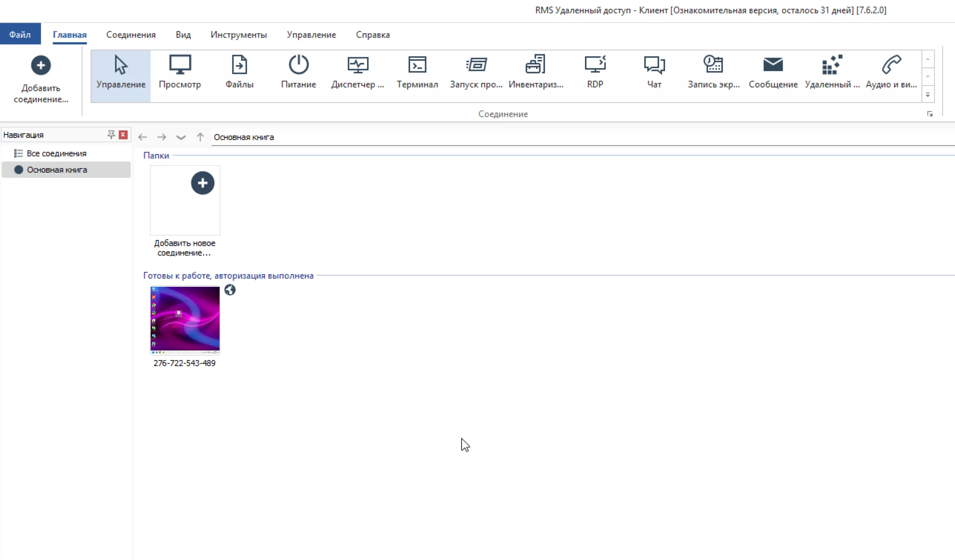Select the 276-722-543-489 connection thumbnail
The image size is (955, 560).
coord(185,320)
